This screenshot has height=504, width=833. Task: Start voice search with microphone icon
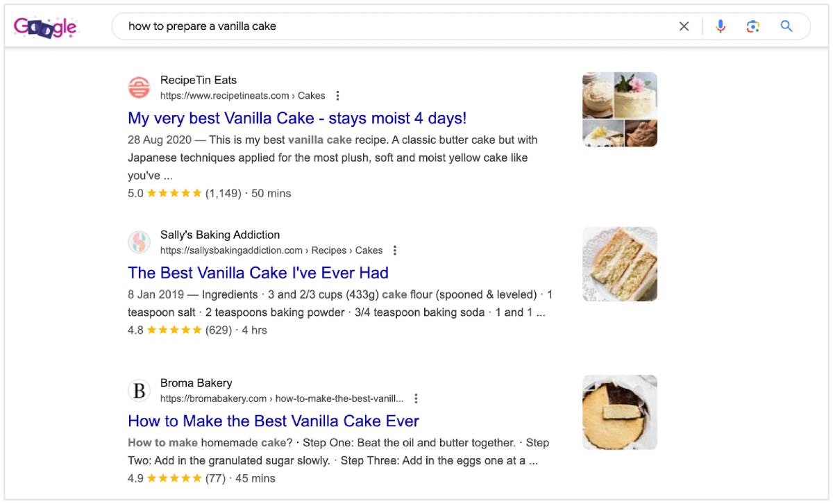coord(721,26)
